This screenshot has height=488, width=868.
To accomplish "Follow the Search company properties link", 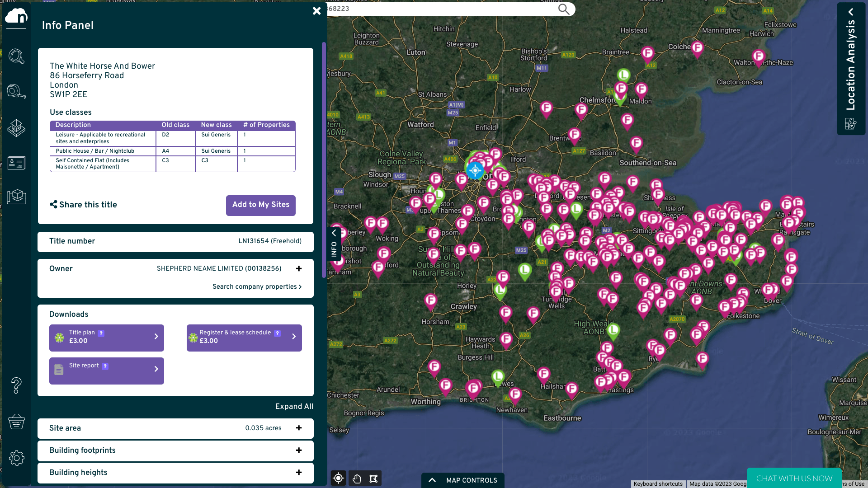I will (x=257, y=286).
